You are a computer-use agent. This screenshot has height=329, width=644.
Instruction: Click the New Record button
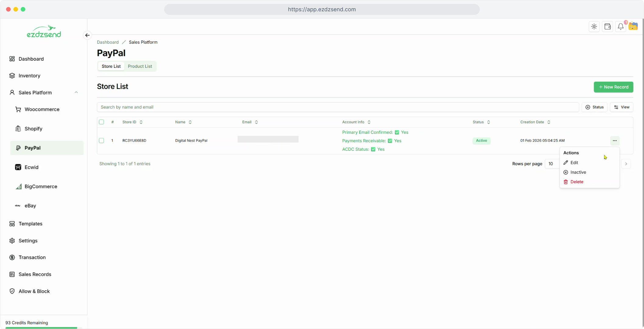(x=613, y=87)
